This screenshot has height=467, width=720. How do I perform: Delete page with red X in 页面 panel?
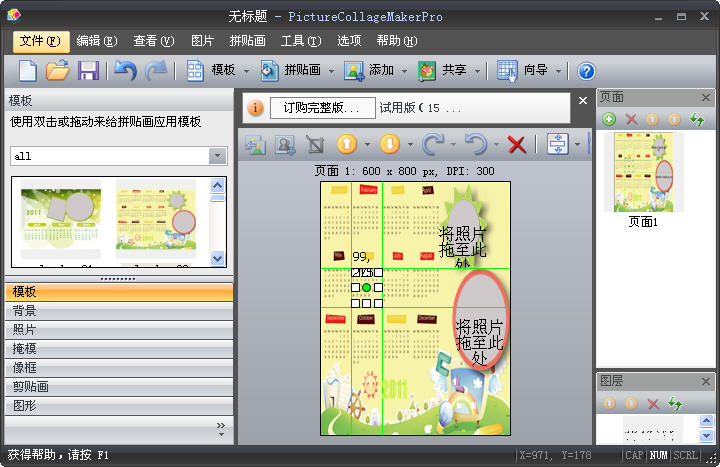[631, 120]
